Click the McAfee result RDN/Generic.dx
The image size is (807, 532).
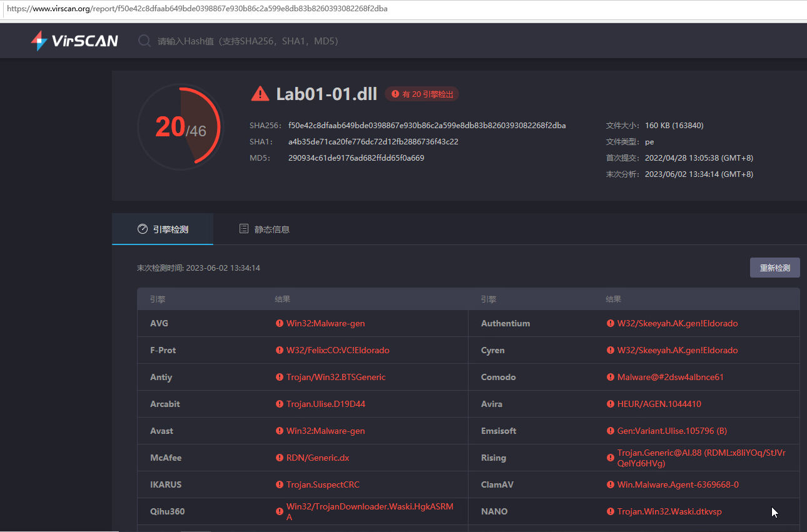point(318,458)
